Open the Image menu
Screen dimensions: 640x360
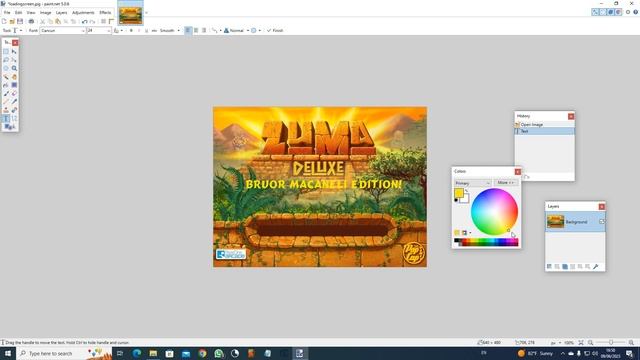pos(46,13)
